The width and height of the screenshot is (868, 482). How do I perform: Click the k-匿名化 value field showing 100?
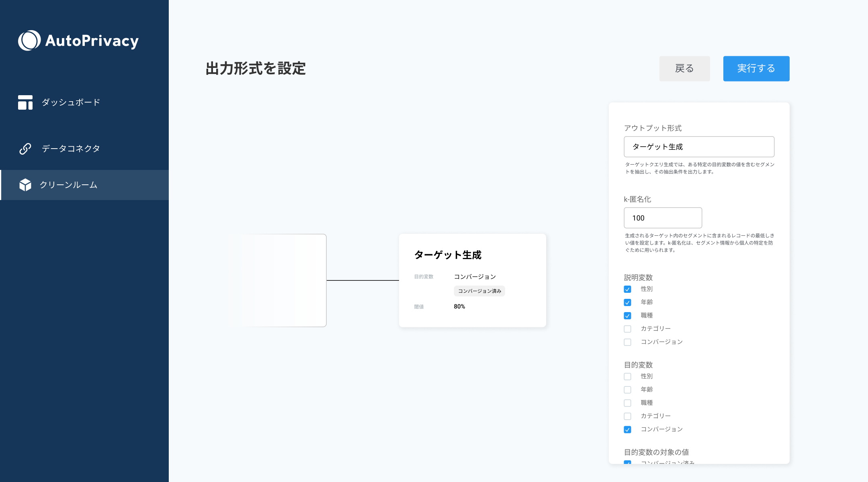pos(662,218)
